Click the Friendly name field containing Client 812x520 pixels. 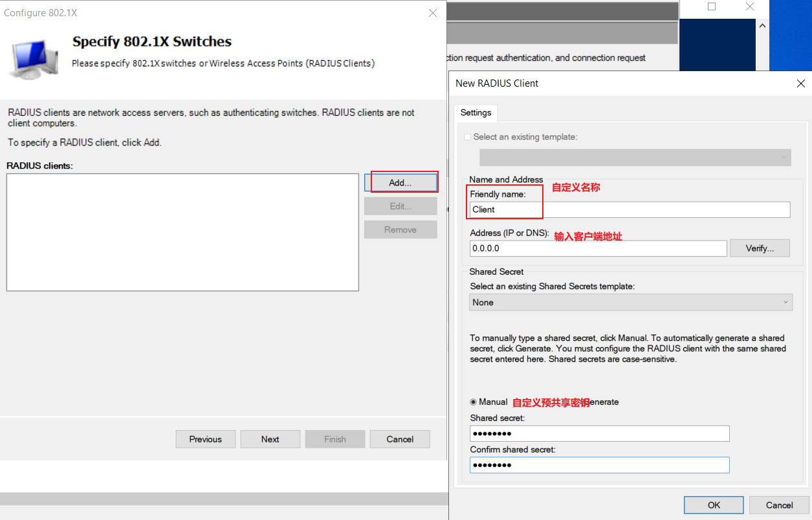coord(630,210)
